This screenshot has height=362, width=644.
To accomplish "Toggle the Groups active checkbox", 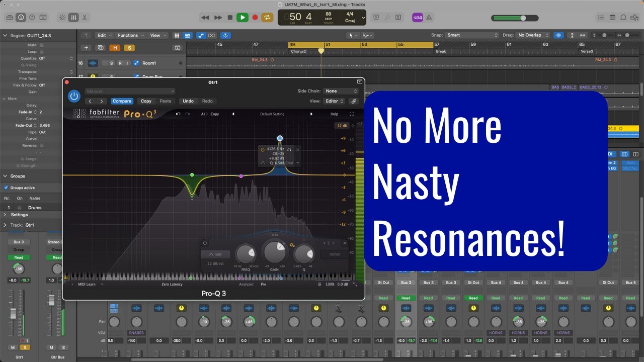I will (x=6, y=188).
